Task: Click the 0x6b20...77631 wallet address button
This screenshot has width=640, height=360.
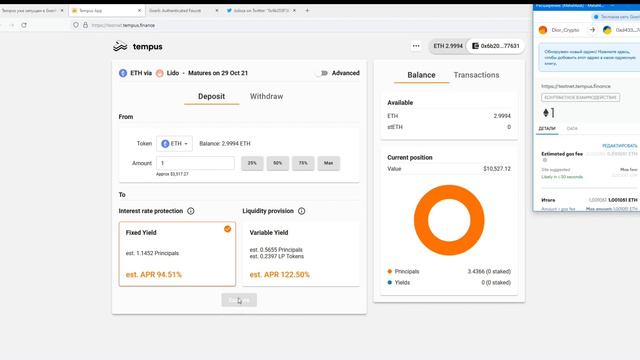Action: (x=496, y=46)
